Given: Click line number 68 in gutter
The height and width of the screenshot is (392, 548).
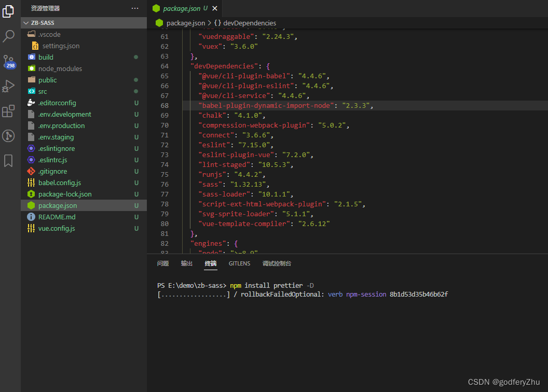Looking at the screenshot, I should click(165, 105).
